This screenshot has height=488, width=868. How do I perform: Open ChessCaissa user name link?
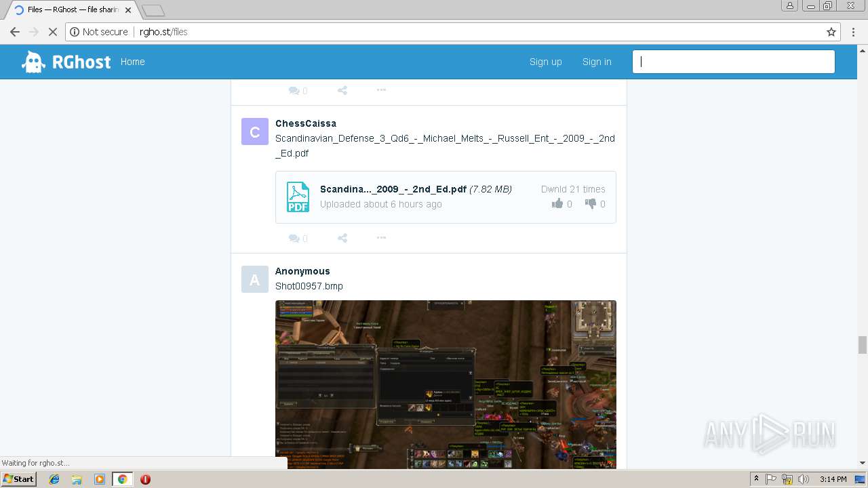pyautogui.click(x=306, y=123)
